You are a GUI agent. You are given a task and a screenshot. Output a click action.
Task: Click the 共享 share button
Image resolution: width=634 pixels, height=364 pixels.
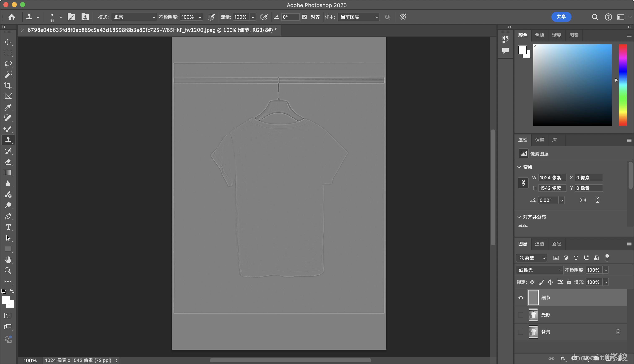click(x=561, y=17)
